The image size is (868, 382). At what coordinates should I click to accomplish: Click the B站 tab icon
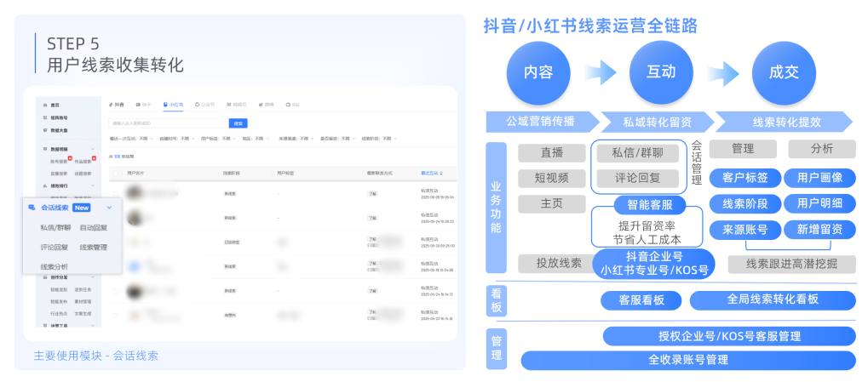[x=288, y=104]
